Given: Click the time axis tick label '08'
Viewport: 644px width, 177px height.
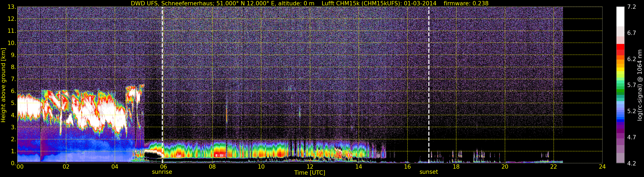Looking at the screenshot, I should click(212, 167).
